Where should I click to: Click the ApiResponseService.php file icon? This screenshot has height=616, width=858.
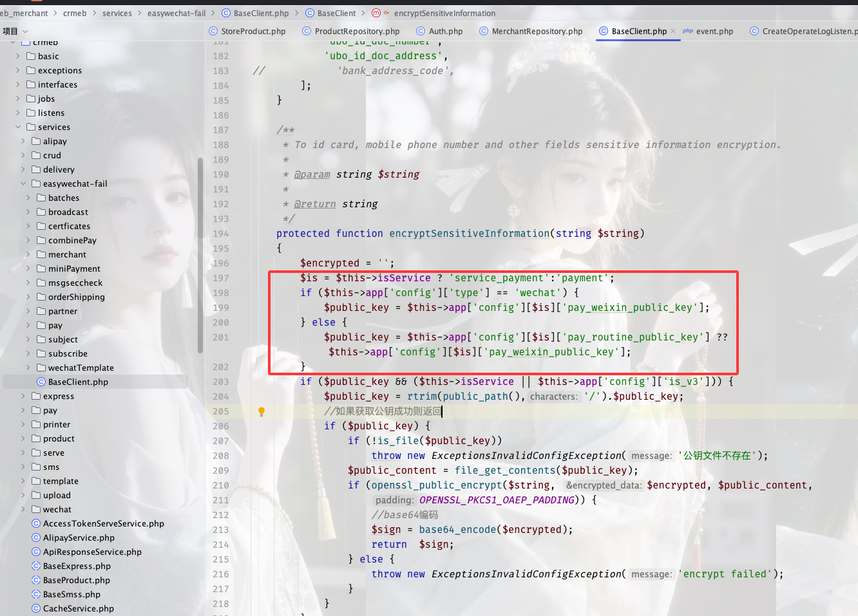pos(36,552)
